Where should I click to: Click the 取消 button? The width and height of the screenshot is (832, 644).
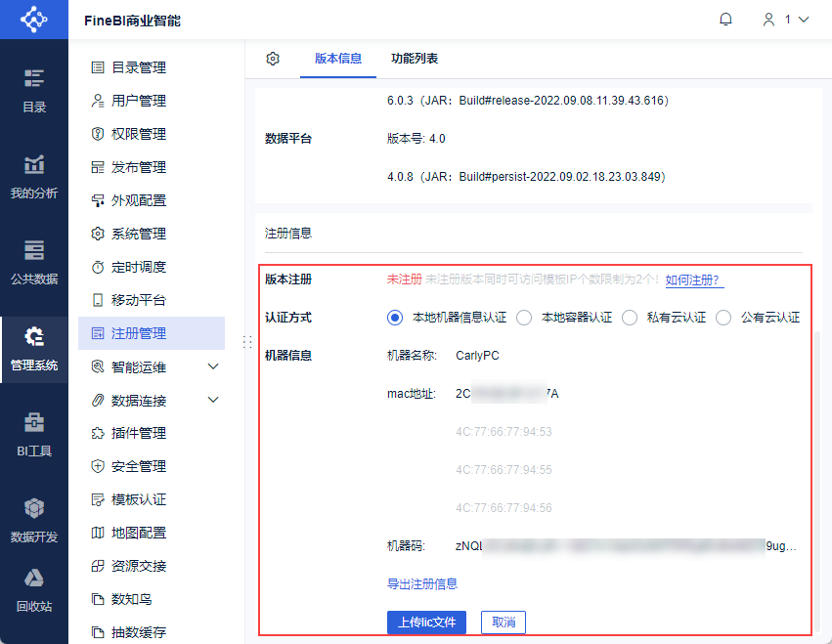click(504, 623)
